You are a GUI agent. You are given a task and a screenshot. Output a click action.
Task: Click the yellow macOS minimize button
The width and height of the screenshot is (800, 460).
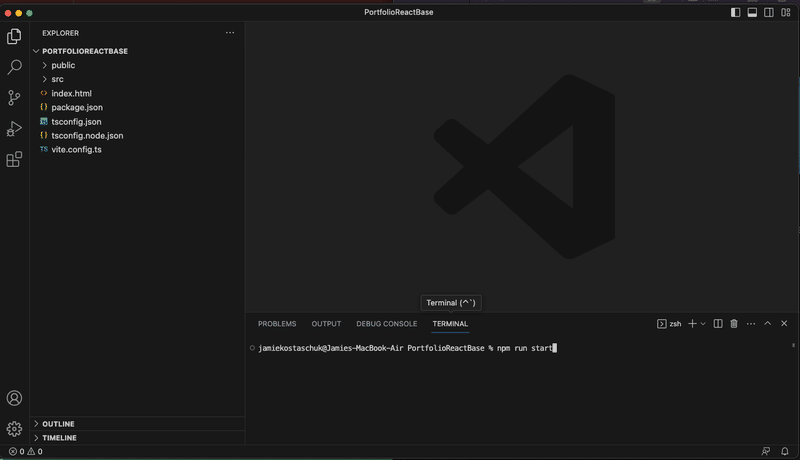click(x=18, y=13)
